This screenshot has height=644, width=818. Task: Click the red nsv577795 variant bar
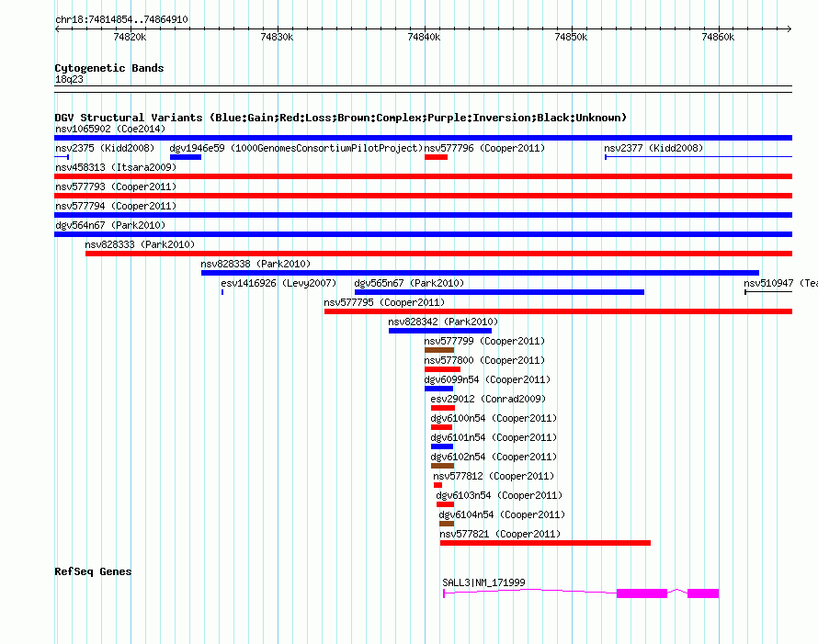click(x=558, y=311)
